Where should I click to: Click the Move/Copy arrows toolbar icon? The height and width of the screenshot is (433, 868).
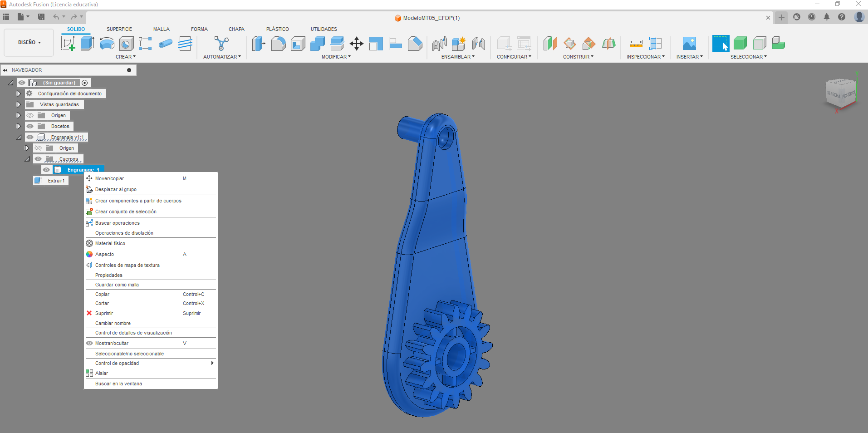356,44
